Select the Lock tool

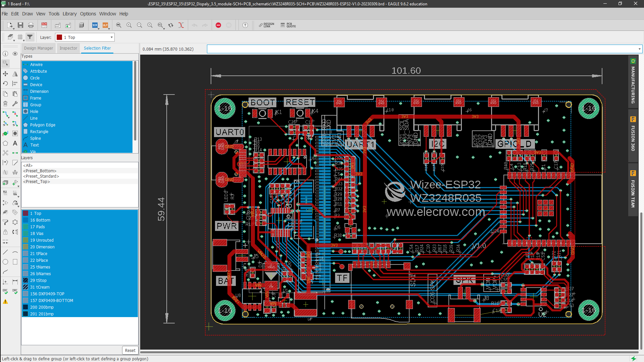pyautogui.click(x=5, y=232)
